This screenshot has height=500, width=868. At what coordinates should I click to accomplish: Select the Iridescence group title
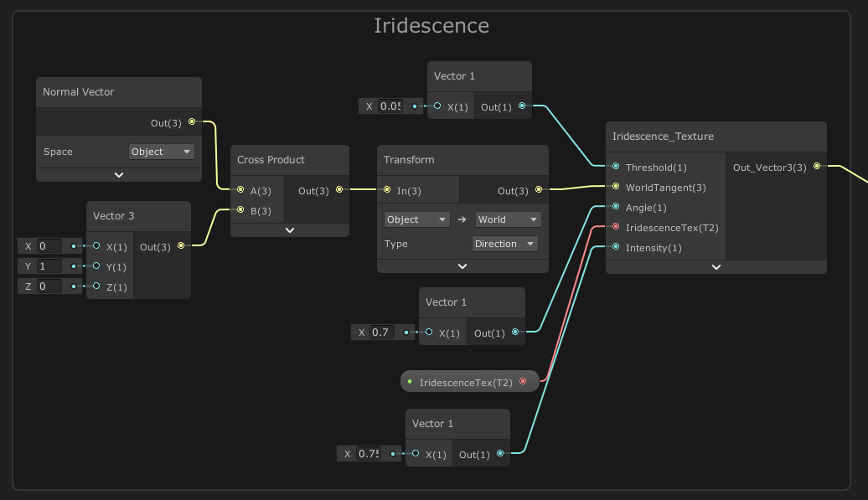[x=431, y=25]
